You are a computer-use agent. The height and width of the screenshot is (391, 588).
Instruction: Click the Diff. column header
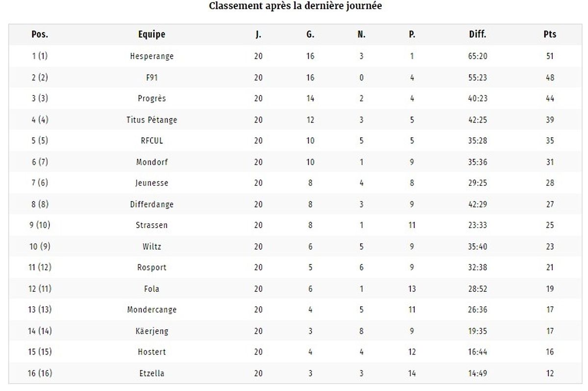(478, 34)
